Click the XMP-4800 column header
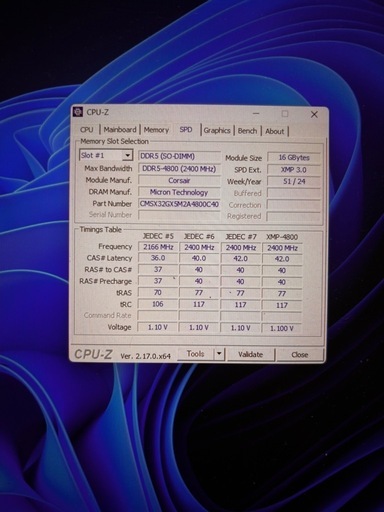Viewport: 384px width, 512px height. tap(282, 237)
